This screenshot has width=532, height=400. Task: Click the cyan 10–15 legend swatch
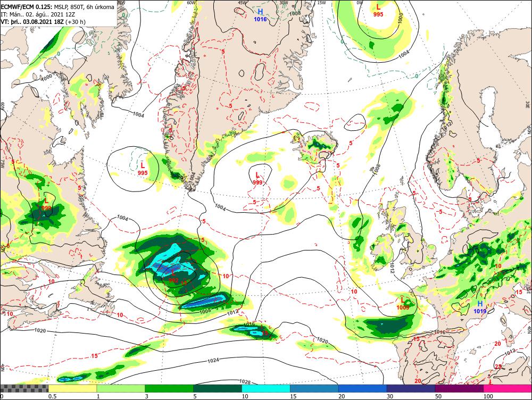pyautogui.click(x=266, y=388)
